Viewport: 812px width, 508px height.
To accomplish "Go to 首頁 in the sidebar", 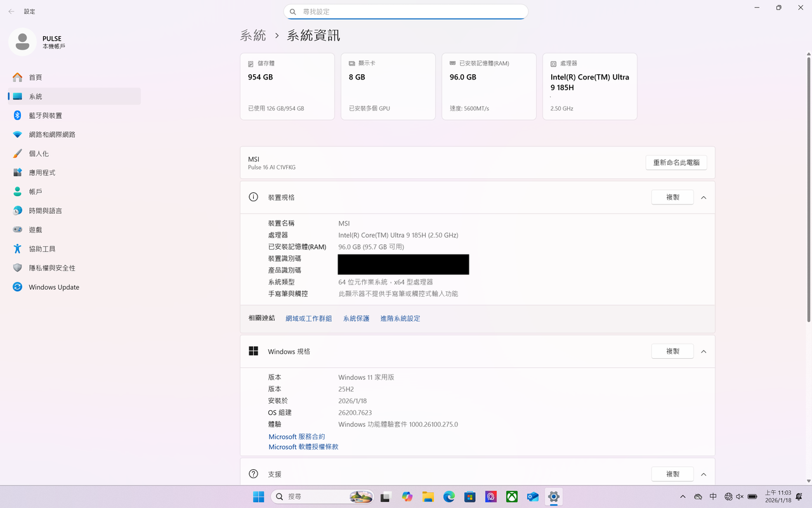I will (x=35, y=77).
